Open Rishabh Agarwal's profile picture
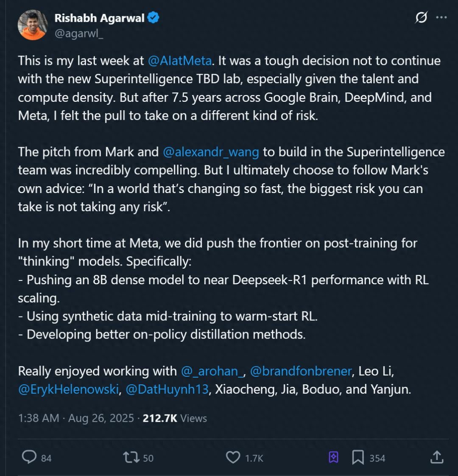This screenshot has width=458, height=476. click(32, 25)
